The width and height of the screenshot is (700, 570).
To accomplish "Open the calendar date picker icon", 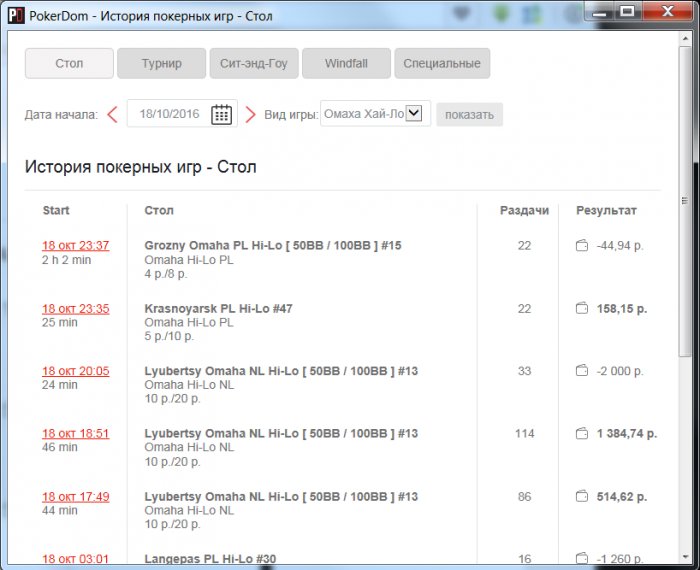I will (x=221, y=114).
